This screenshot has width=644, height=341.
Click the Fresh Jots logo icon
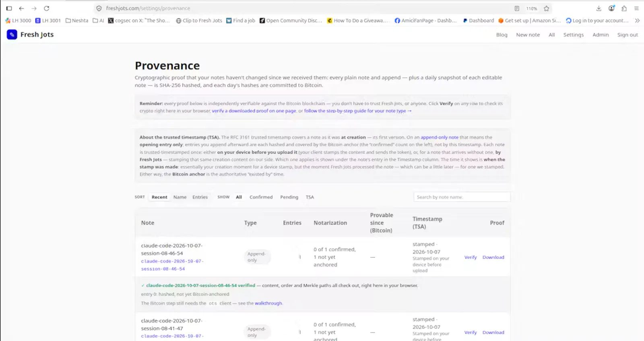click(12, 35)
